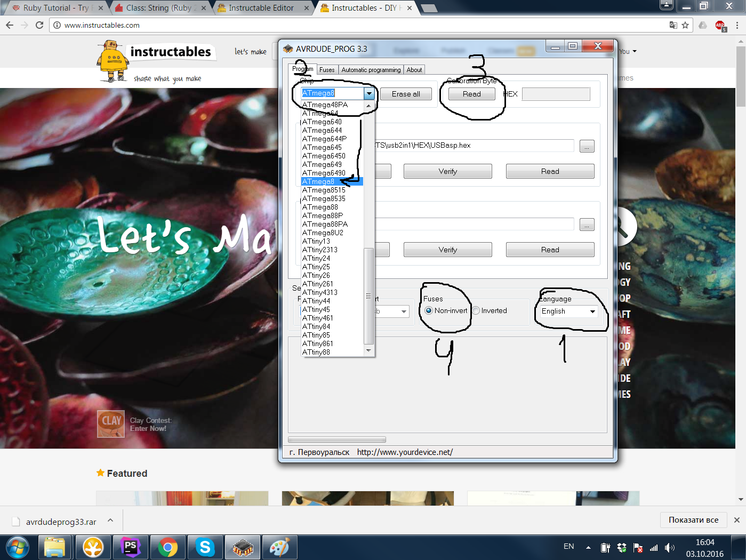Open the About tab in AVRDUDE_PROG
Viewport: 746px width, 560px height.
(414, 70)
